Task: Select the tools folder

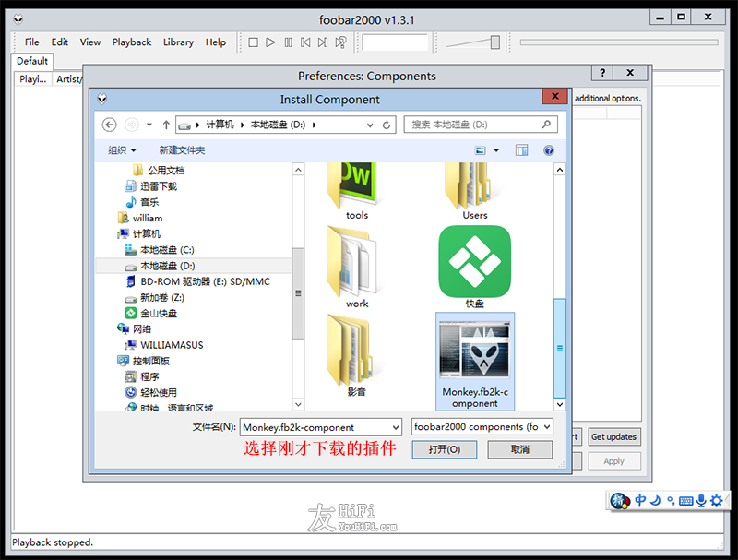Action: 357,192
